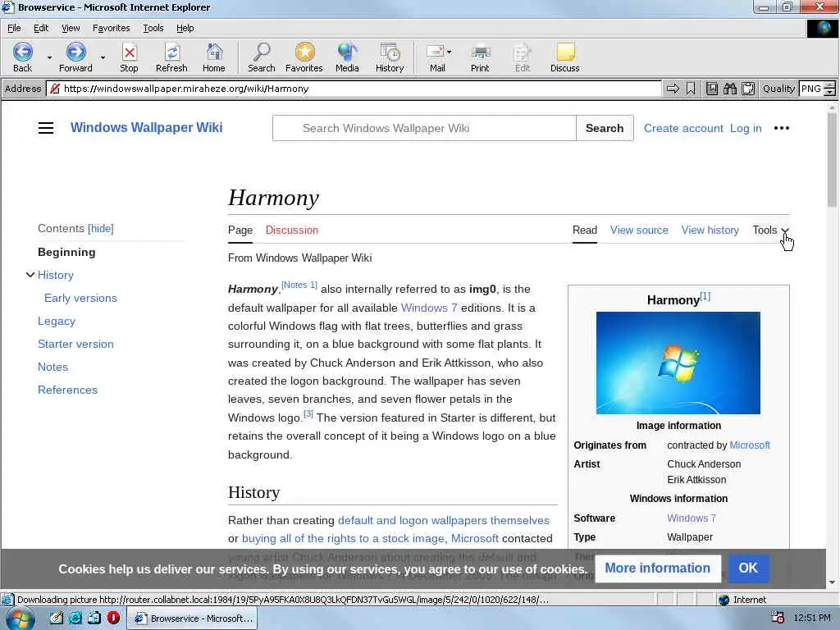Click the Browservice taskbar button
The image size is (840, 630).
click(x=193, y=619)
